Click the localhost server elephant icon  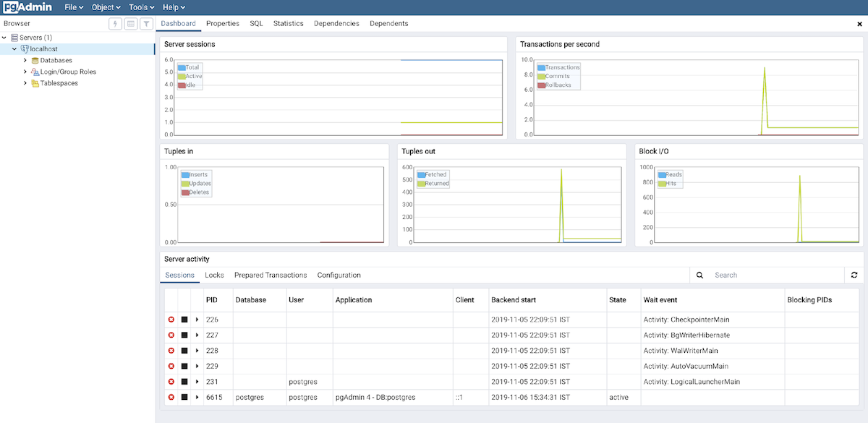[25, 49]
